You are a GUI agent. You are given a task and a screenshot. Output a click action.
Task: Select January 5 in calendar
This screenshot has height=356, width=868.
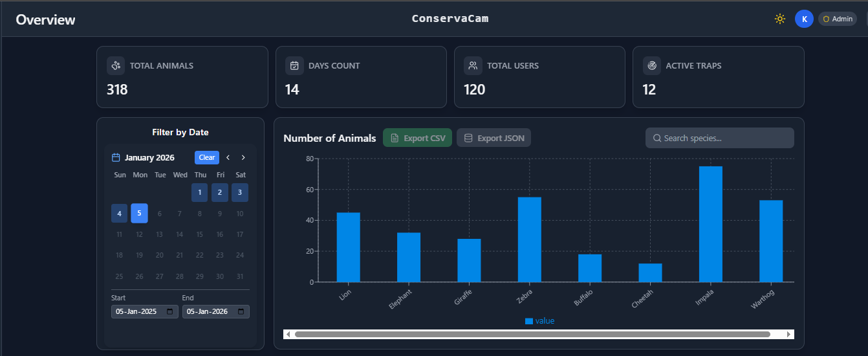point(139,214)
